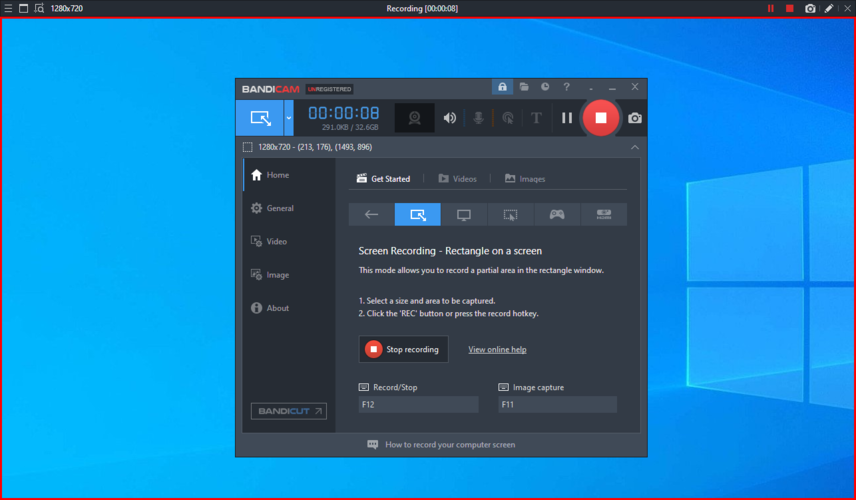Open output folder icon in title bar
The image size is (856, 500).
point(524,87)
